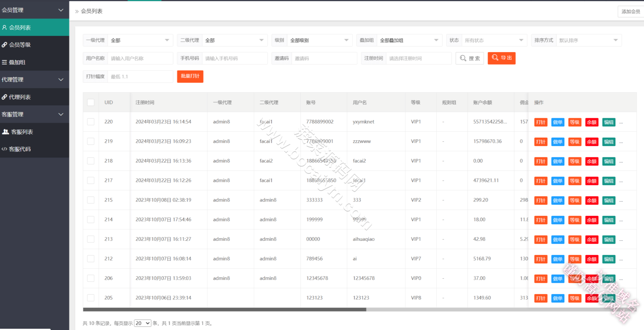Check the row for UID 215
Screen dimensions: 644x330
[x=91, y=200]
